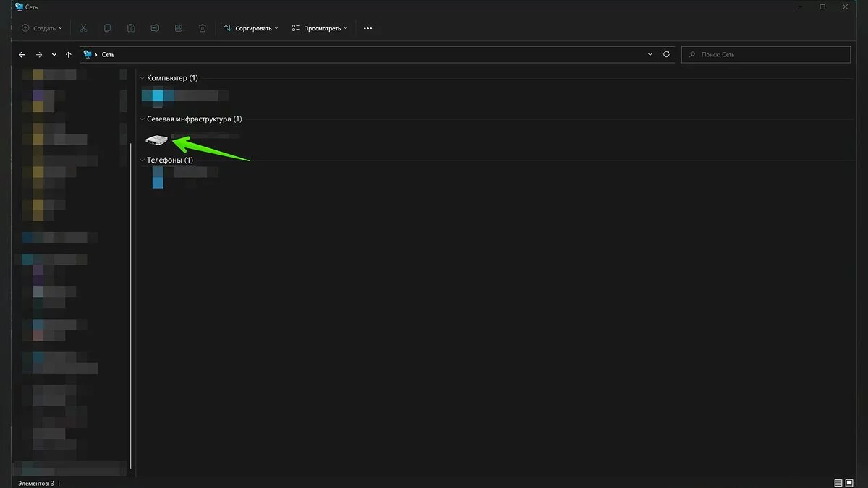This screenshot has height=488, width=868.
Task: Switch to details view in status bar
Action: tap(838, 482)
